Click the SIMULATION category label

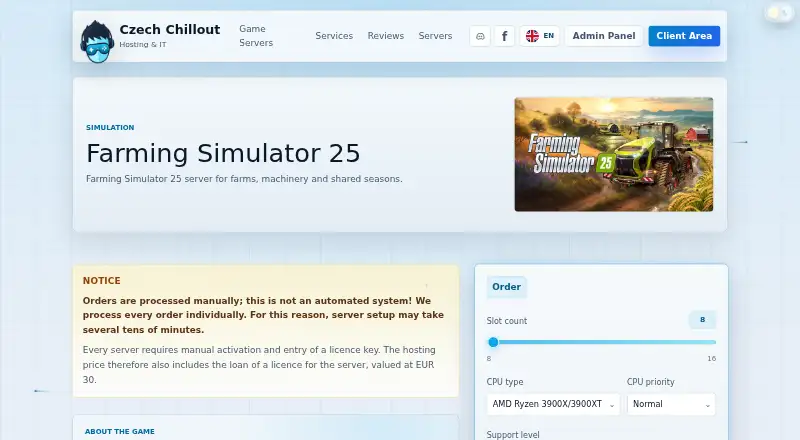pos(110,128)
